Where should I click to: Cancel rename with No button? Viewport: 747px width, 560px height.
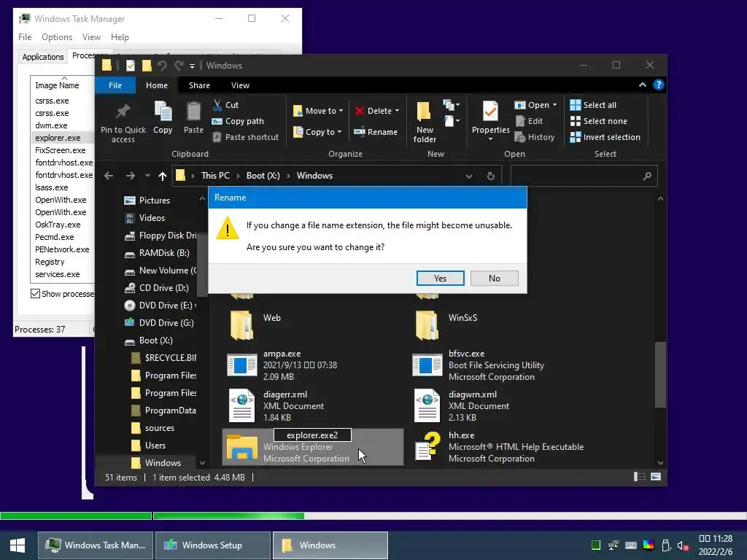point(495,278)
